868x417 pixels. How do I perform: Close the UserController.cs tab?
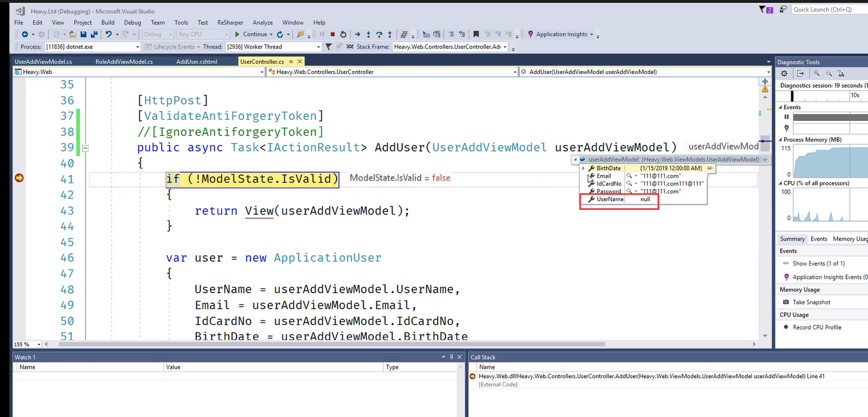(300, 62)
